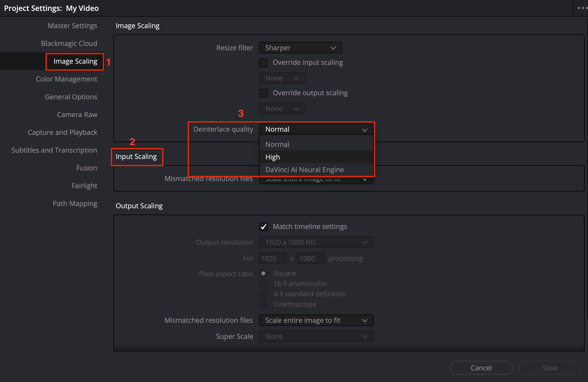
Task: Switch to the Master Settings section
Action: pyautogui.click(x=72, y=26)
